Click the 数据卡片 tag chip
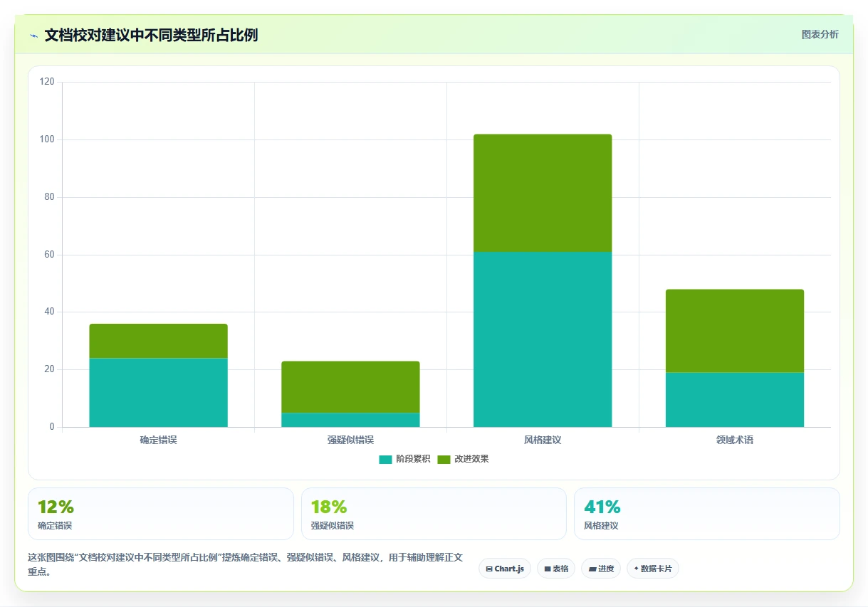This screenshot has width=868, height=607. (653, 569)
